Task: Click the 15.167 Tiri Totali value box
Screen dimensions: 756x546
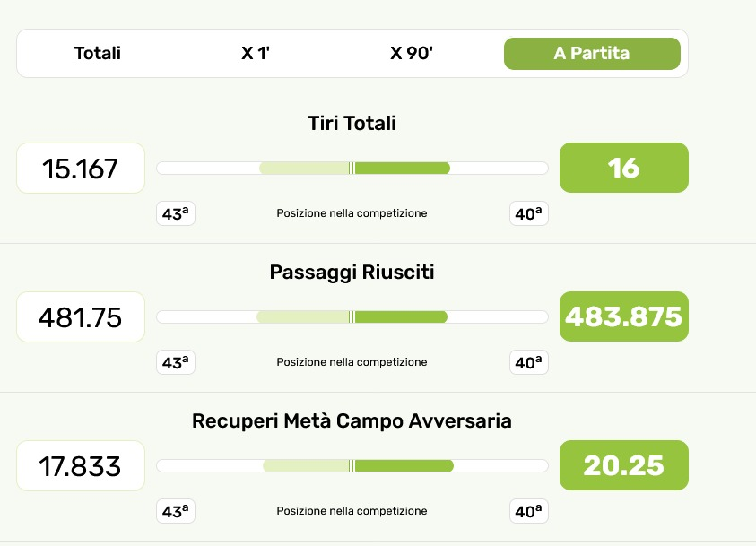Action: [81, 168]
